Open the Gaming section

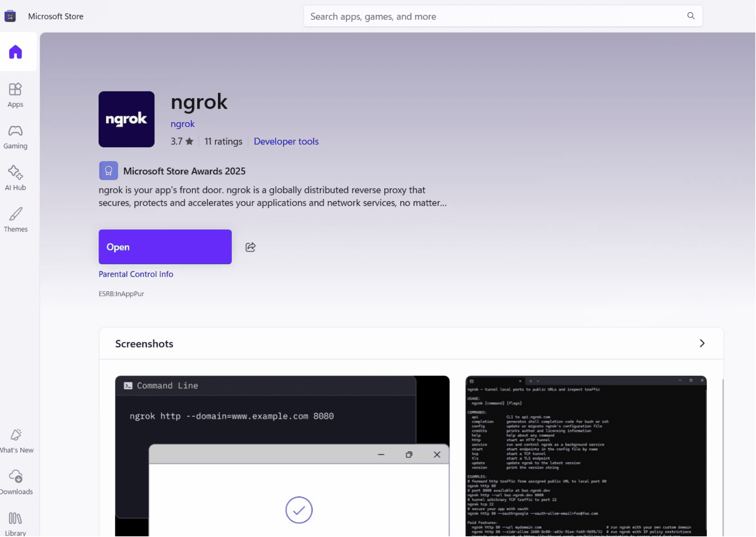(16, 137)
